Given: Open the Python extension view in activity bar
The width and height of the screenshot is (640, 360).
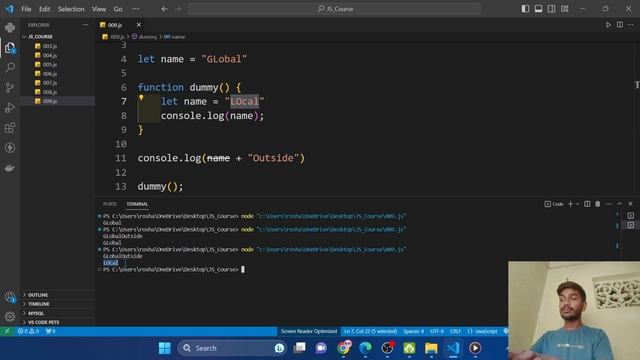Looking at the screenshot, I should tap(10, 28).
